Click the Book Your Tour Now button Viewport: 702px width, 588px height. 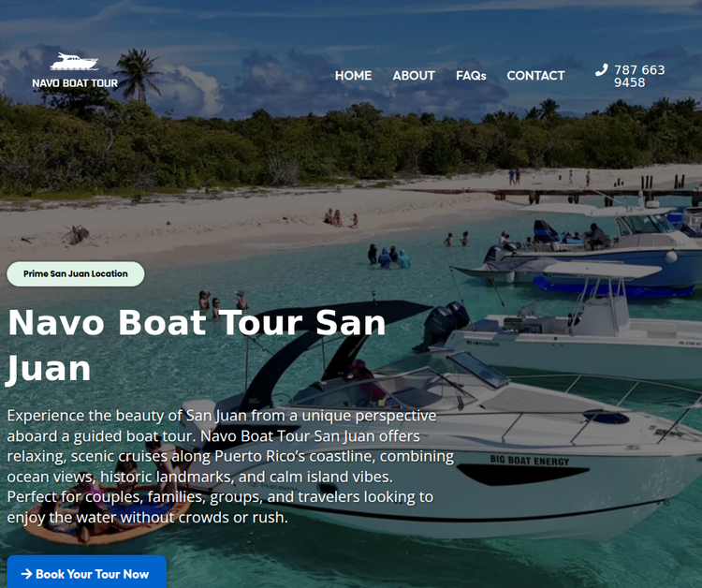86,572
